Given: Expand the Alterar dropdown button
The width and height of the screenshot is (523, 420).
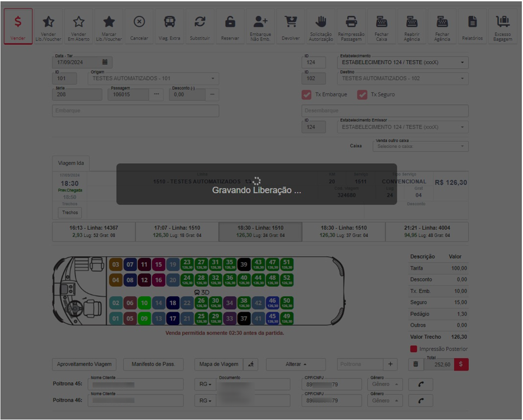Looking at the screenshot, I should pyautogui.click(x=296, y=364).
